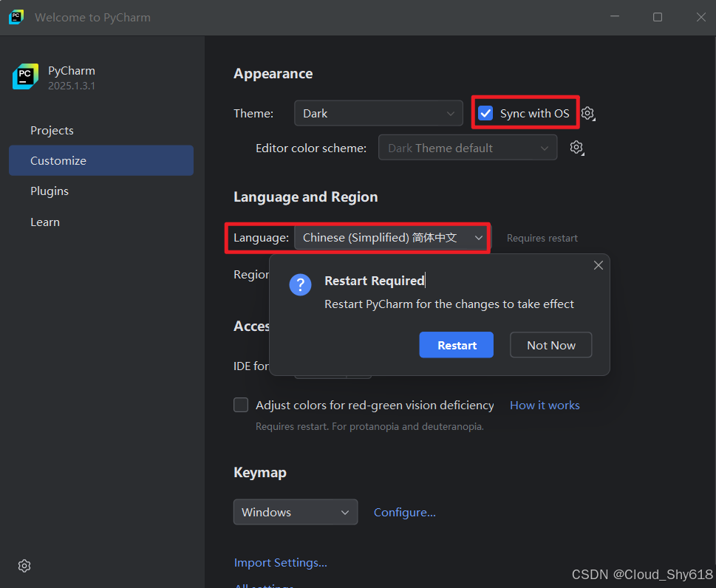Viewport: 716px width, 588px height.
Task: Expand the Editor color scheme dropdown
Action: tap(468, 148)
